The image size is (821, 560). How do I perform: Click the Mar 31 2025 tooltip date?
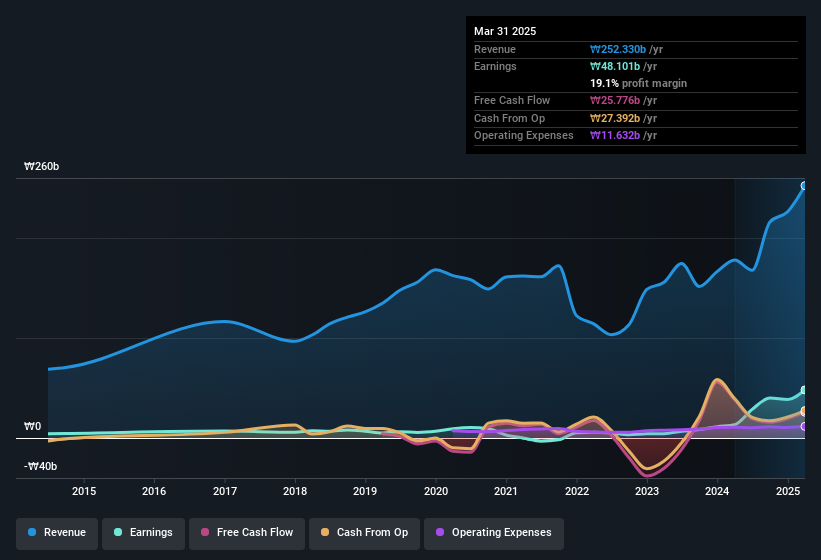coord(505,31)
